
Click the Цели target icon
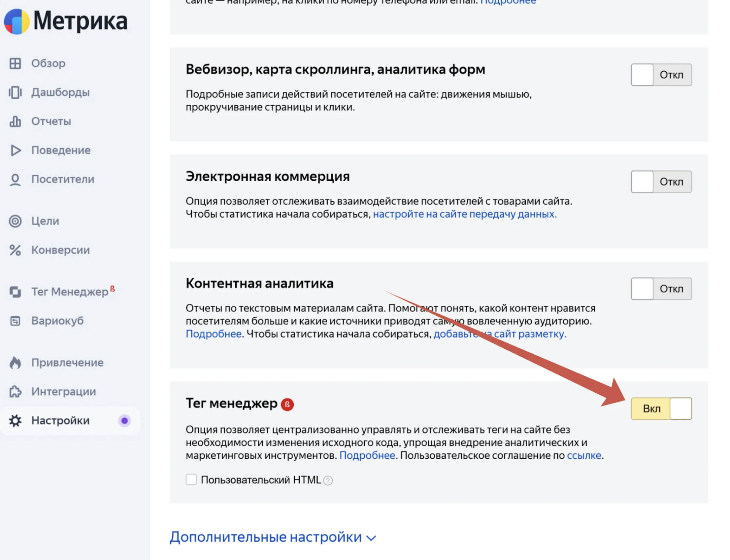(x=15, y=221)
